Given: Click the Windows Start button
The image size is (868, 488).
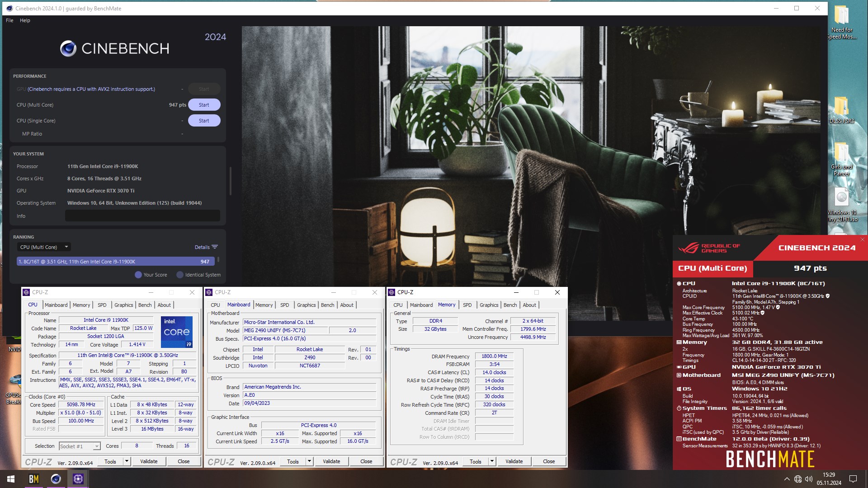Looking at the screenshot, I should pyautogui.click(x=11, y=479).
